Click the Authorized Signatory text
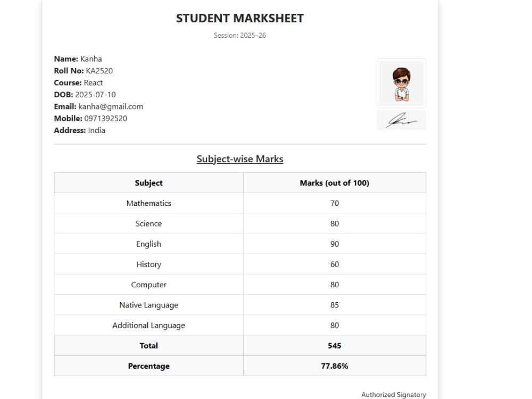Image resolution: width=532 pixels, height=399 pixels. coord(394,395)
